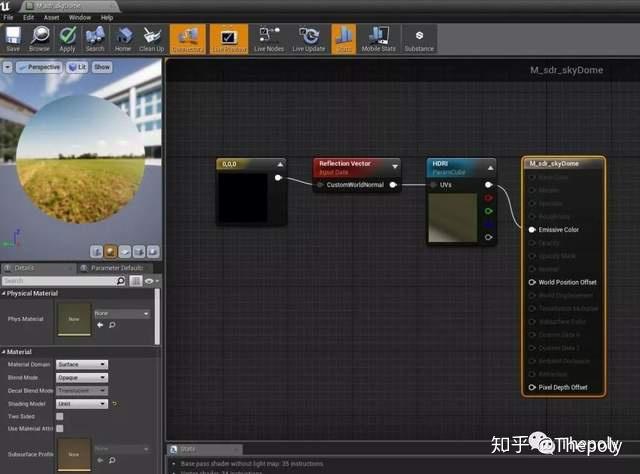
Task: Enable the Use Material Attributes checkbox
Action: coord(60,428)
